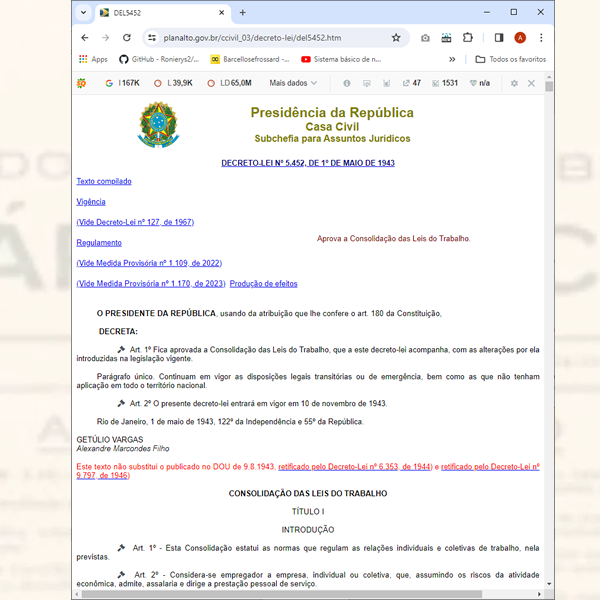Image resolution: width=600 pixels, height=600 pixels.
Task: Toggle the browser side panel
Action: pyautogui.click(x=499, y=38)
